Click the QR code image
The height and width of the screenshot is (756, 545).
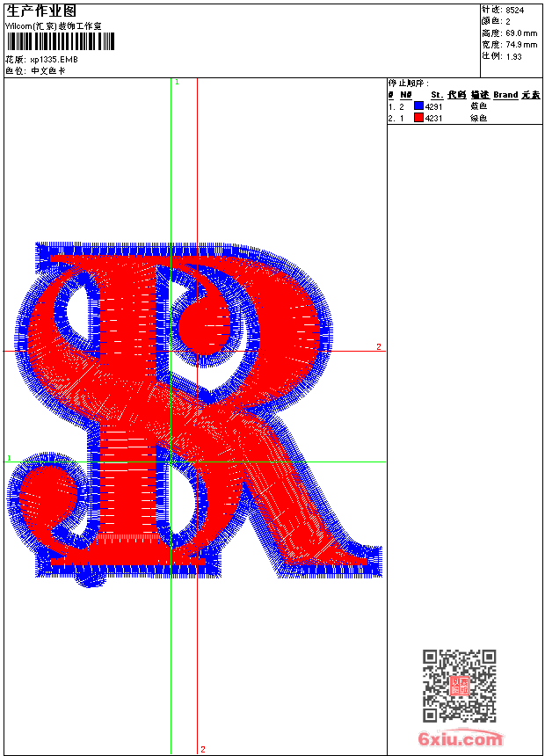[x=459, y=686]
